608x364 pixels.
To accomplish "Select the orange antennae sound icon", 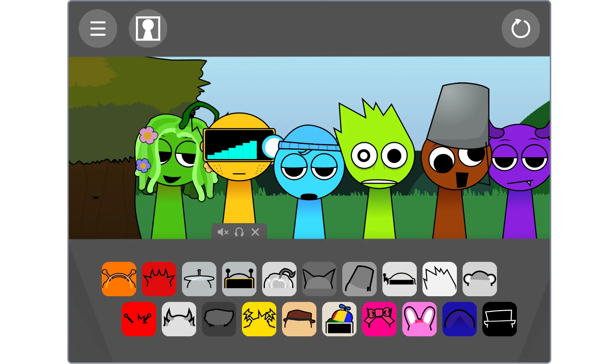I will 119,279.
